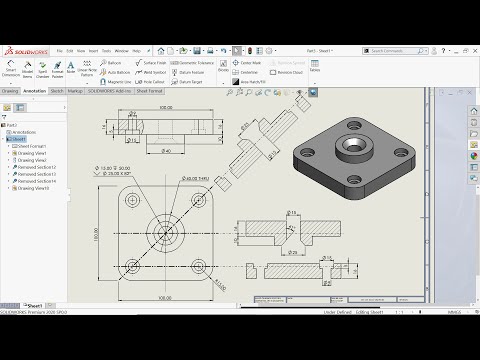This screenshot has height=360, width=480.
Task: Click the filter icon in the feature tree
Action: pos(4,117)
